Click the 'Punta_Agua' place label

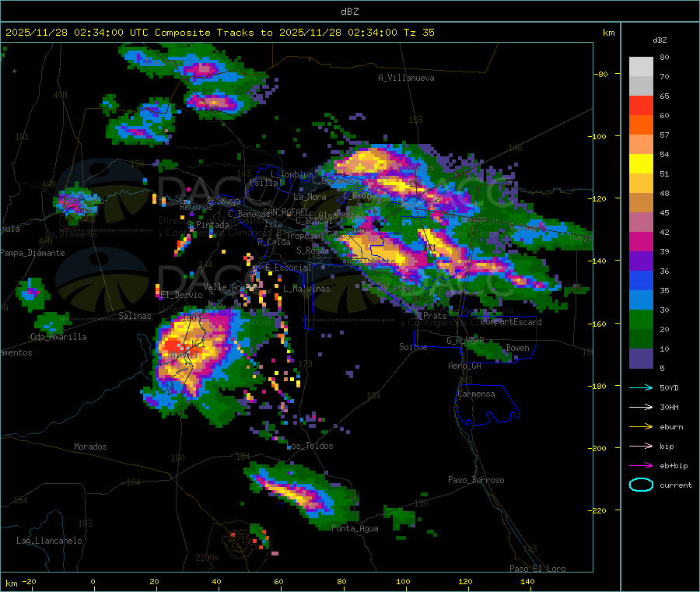(355, 528)
